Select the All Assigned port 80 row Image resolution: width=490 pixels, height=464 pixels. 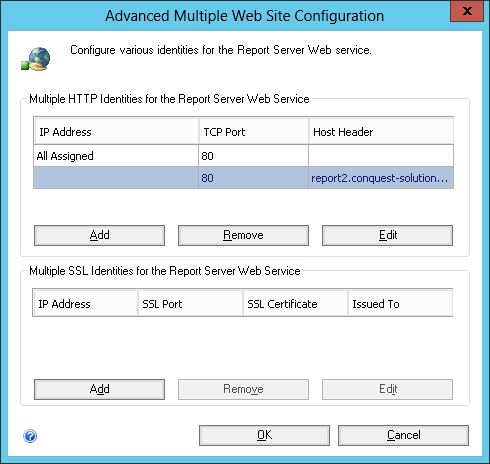pos(243,156)
